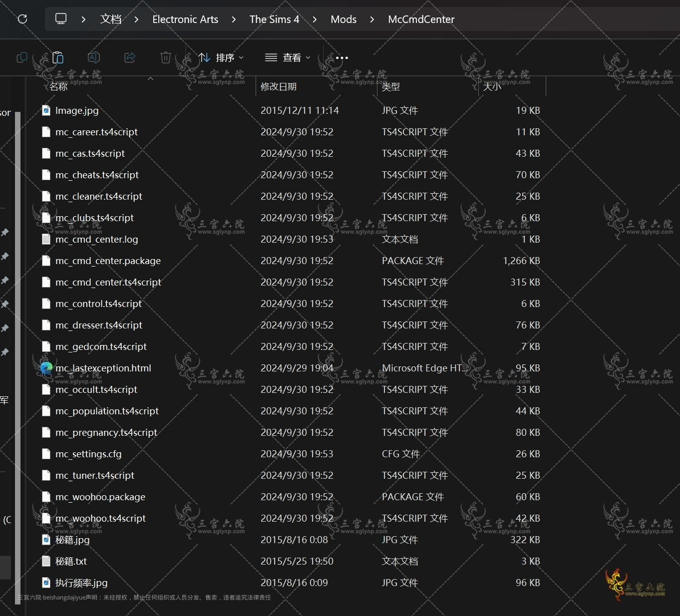Navigate to Mods in the breadcrumb
Viewport: 680px width, 616px height.
[x=343, y=19]
